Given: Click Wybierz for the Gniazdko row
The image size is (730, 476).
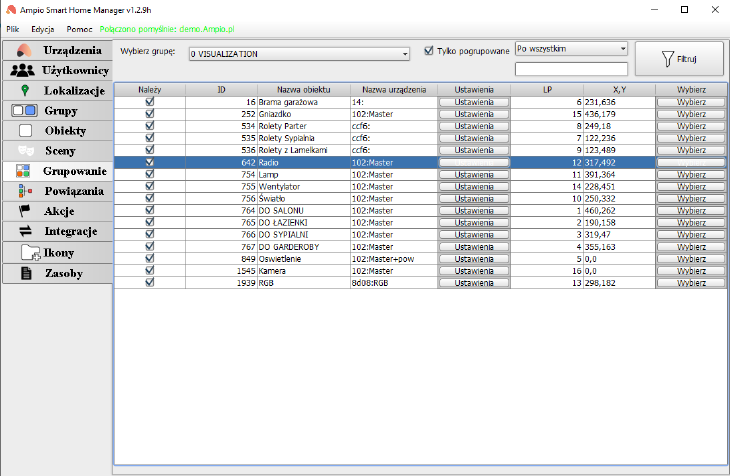Looking at the screenshot, I should (x=691, y=114).
